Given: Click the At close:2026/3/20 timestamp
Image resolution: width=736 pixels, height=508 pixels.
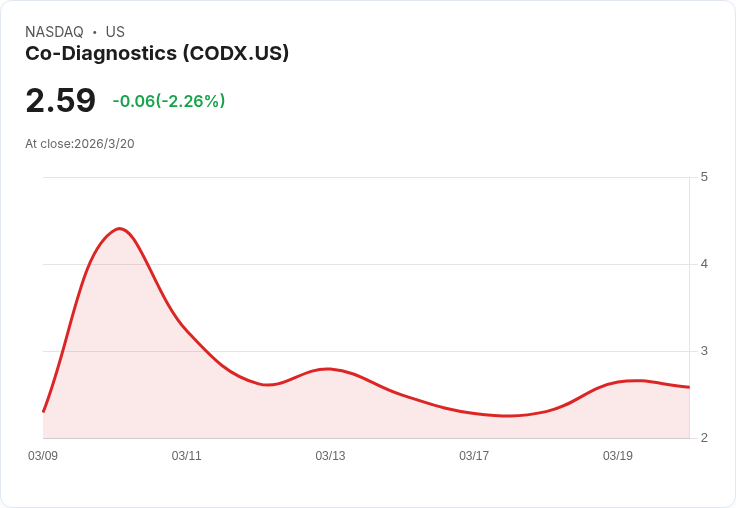Looking at the screenshot, I should point(80,144).
